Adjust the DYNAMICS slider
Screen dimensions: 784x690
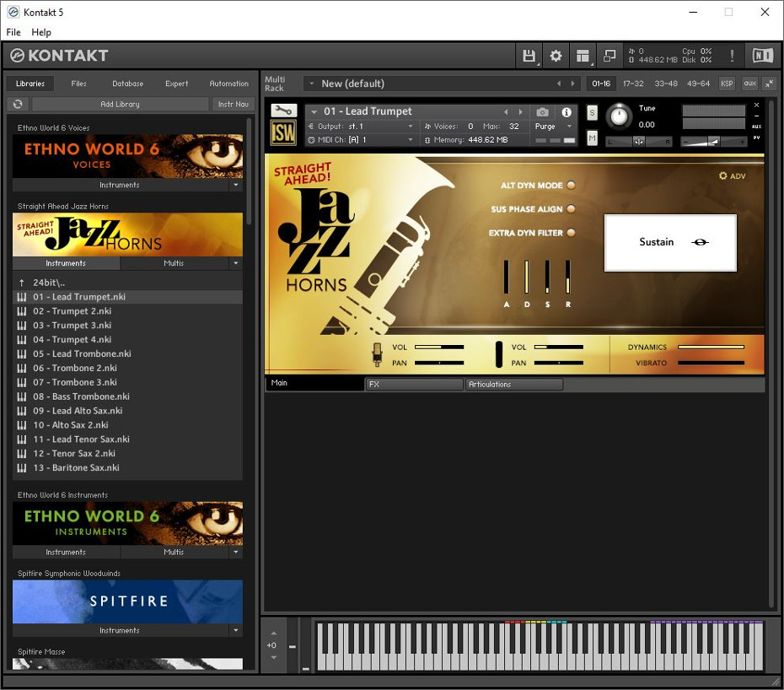coord(711,347)
